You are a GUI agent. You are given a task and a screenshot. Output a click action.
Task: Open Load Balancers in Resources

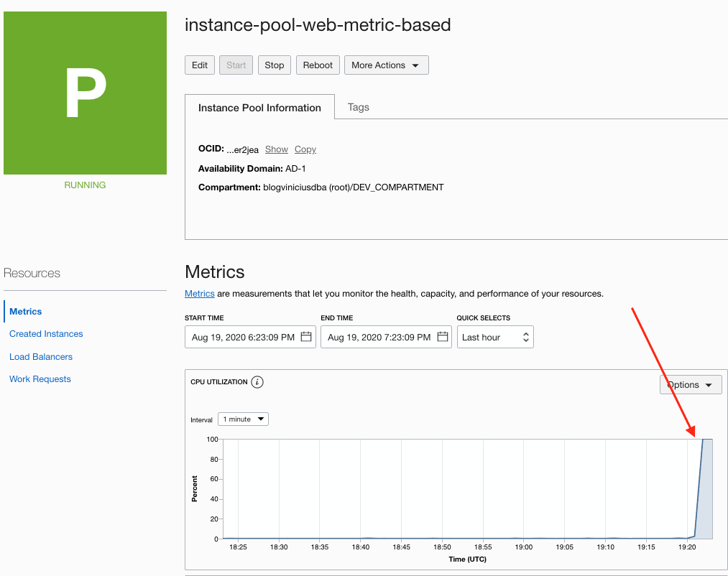pos(41,357)
